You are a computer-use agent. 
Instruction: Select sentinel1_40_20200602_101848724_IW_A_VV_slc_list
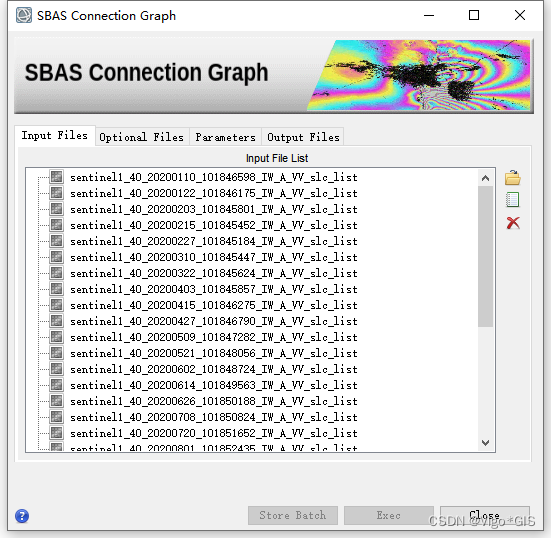[x=214, y=369]
